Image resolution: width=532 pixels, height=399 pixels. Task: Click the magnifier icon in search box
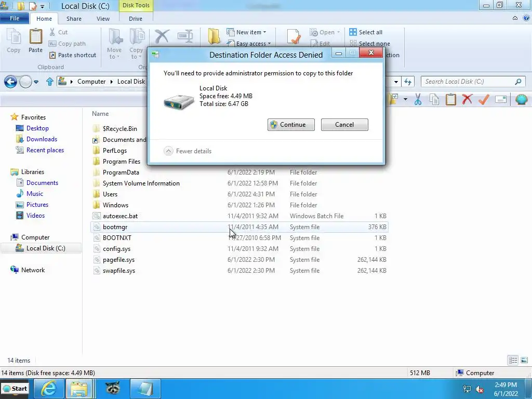[x=518, y=82]
